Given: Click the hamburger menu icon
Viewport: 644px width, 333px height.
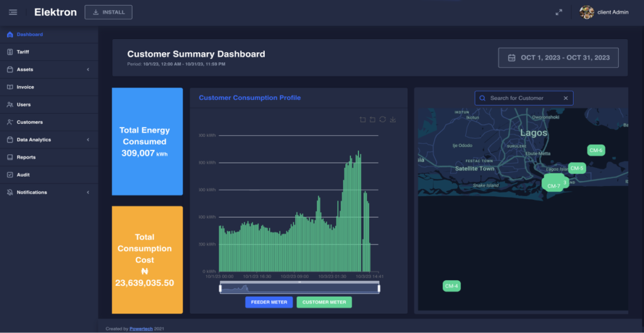Looking at the screenshot, I should (x=13, y=12).
